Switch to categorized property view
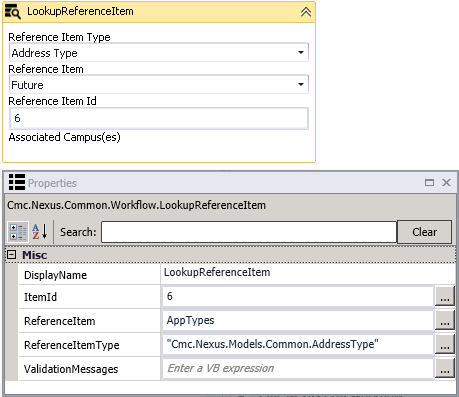 [x=18, y=232]
